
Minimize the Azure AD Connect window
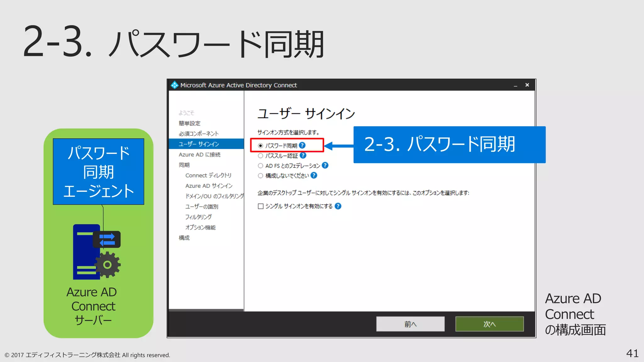click(x=515, y=85)
